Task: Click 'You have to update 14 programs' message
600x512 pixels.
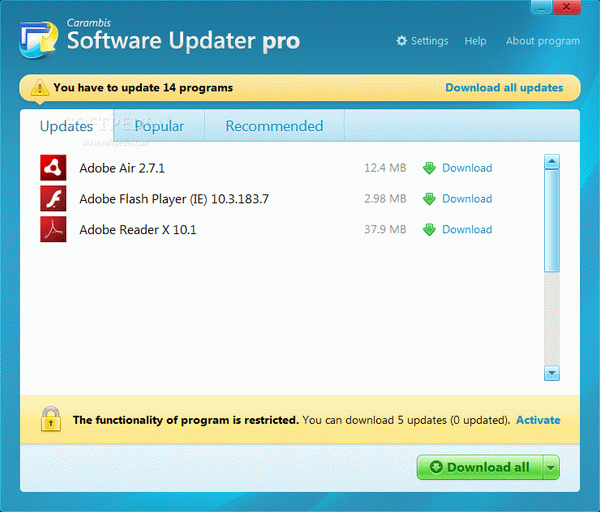Action: 143,88
